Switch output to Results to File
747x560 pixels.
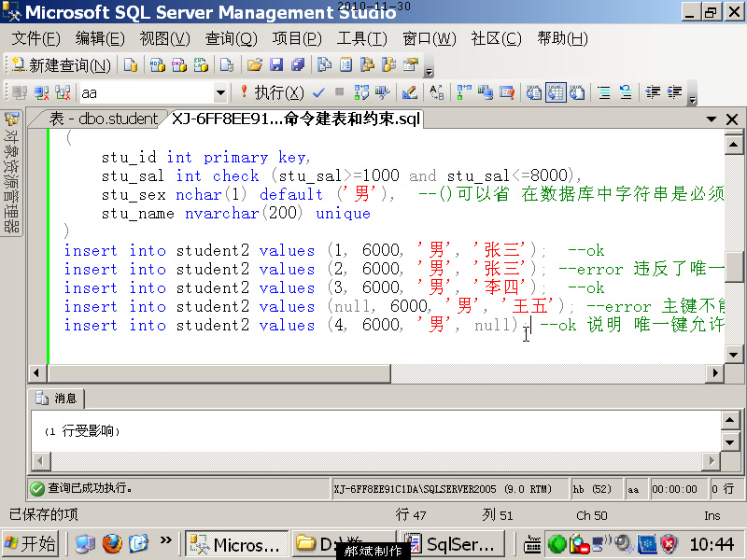(577, 92)
